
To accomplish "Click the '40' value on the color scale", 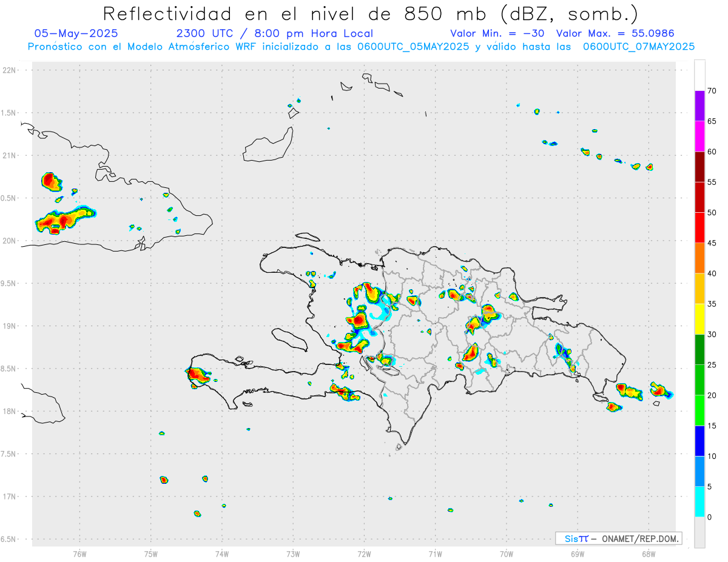I will click(712, 273).
